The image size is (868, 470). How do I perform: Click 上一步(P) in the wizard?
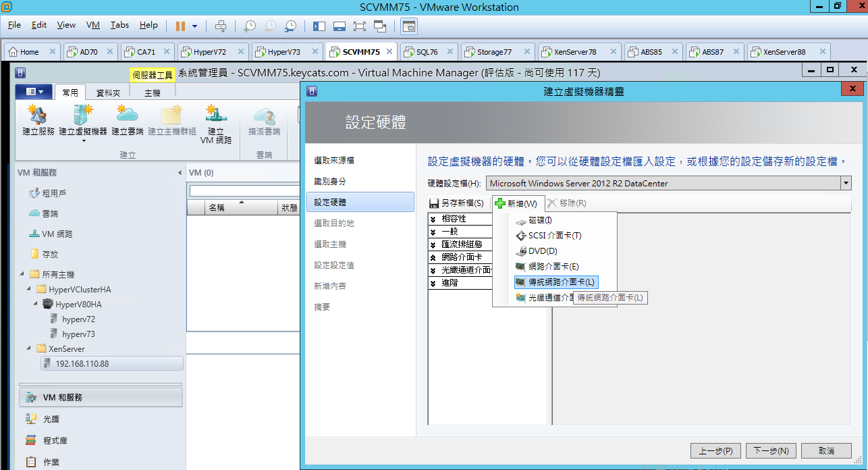click(x=716, y=451)
